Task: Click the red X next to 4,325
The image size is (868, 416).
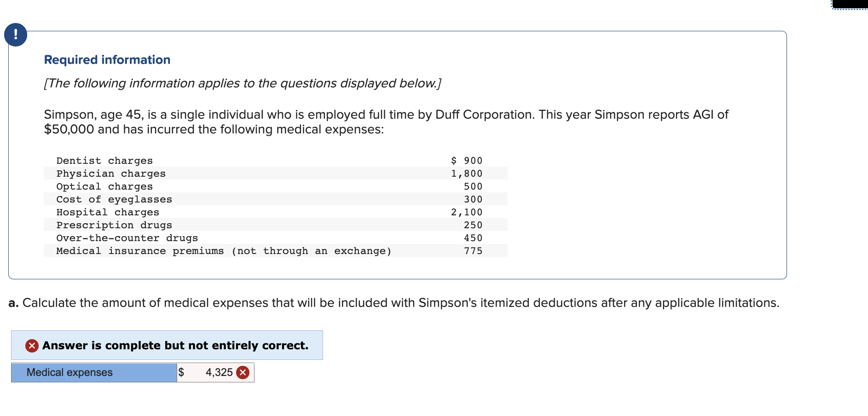Action: coord(243,372)
